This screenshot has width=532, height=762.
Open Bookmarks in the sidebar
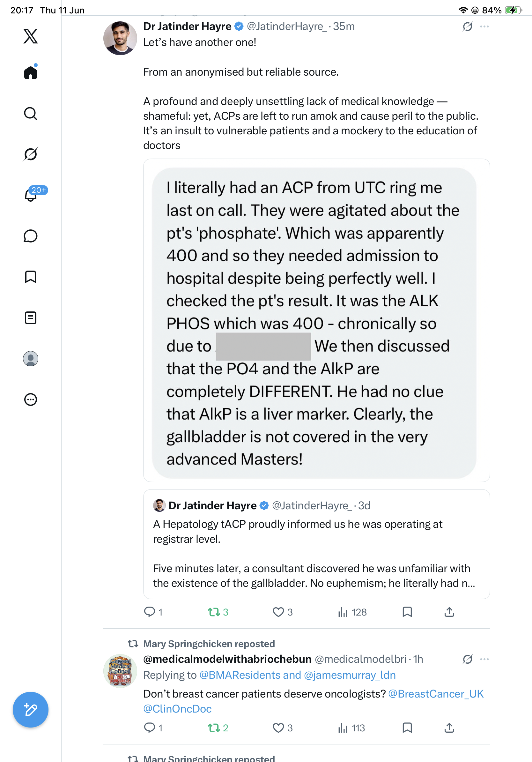[x=31, y=277]
